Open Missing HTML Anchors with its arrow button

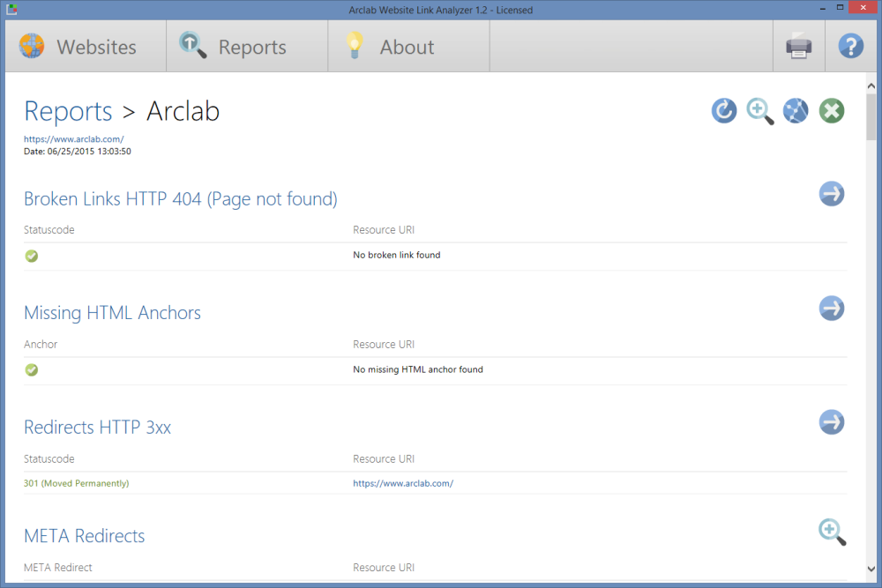pos(832,308)
